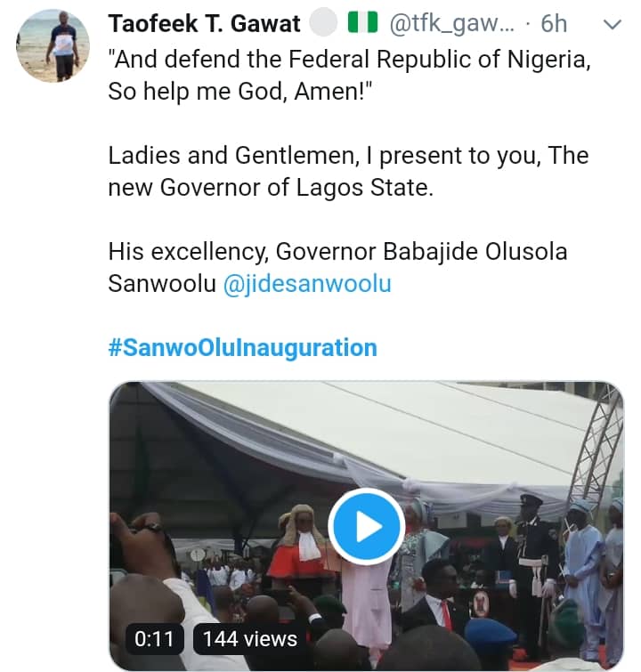
Task: Open the 6h timestamp link
Action: pos(554,24)
